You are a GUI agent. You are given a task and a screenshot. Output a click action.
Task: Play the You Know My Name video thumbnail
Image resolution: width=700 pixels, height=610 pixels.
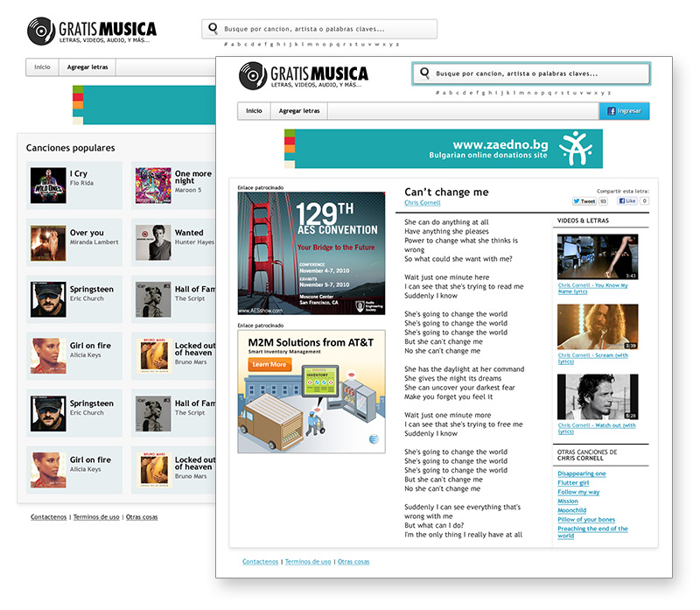tap(598, 256)
